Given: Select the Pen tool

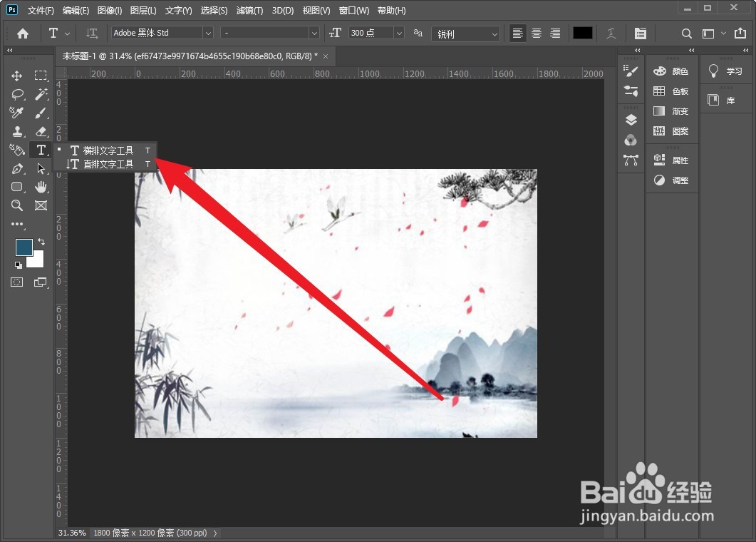Looking at the screenshot, I should coord(17,168).
